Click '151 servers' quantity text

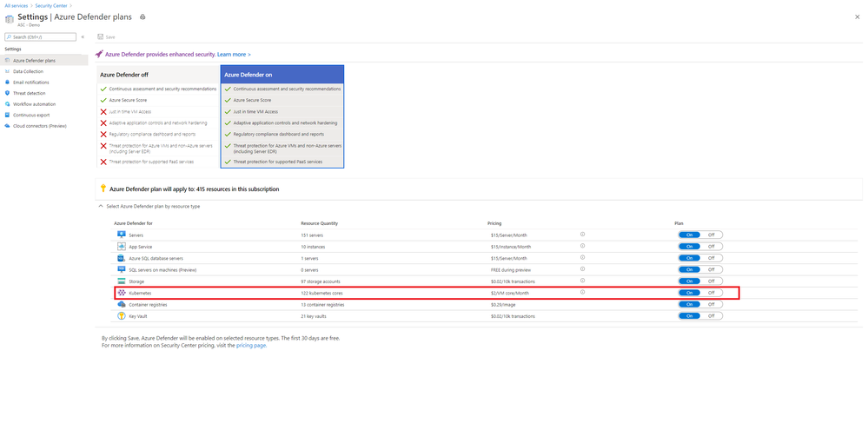pyautogui.click(x=312, y=235)
